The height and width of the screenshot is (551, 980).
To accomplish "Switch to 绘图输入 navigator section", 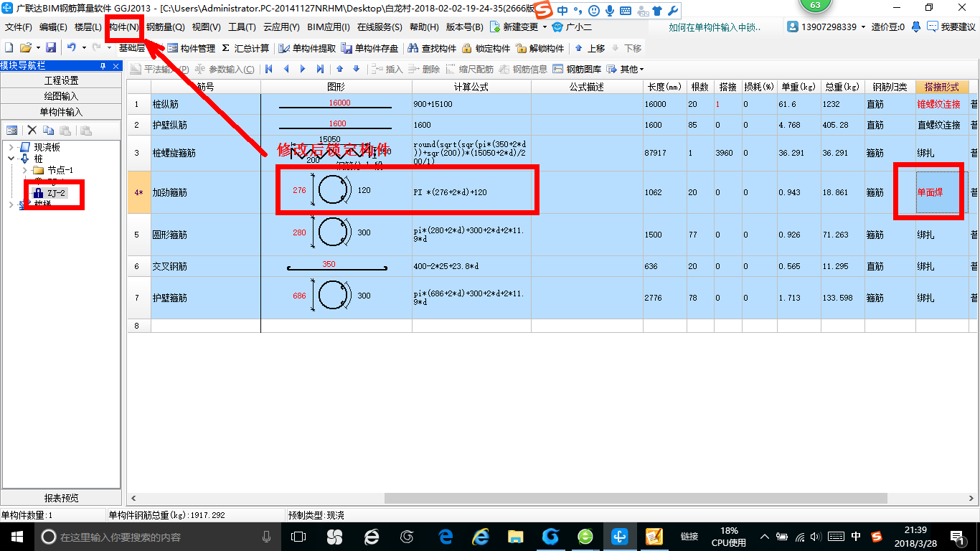I will point(61,96).
